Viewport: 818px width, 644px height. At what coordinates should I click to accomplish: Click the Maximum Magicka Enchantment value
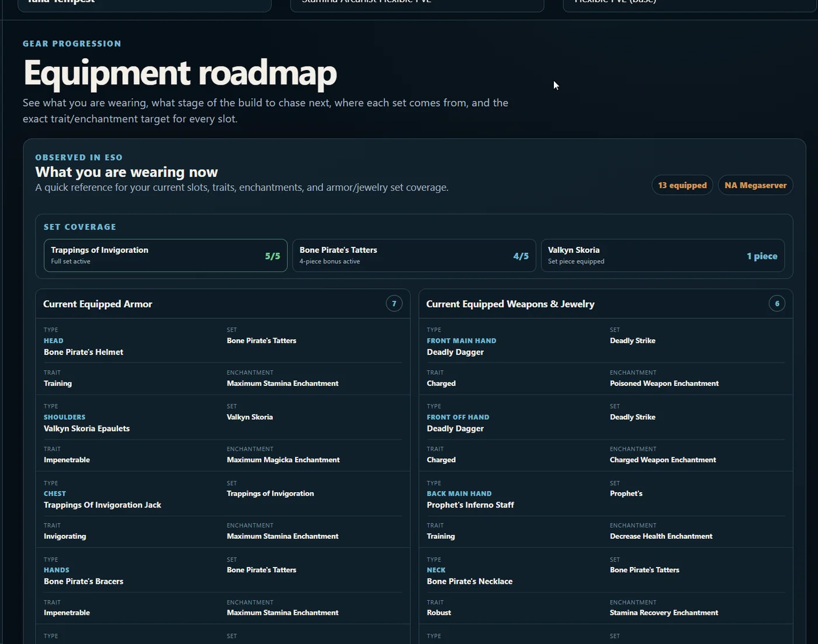click(x=283, y=460)
